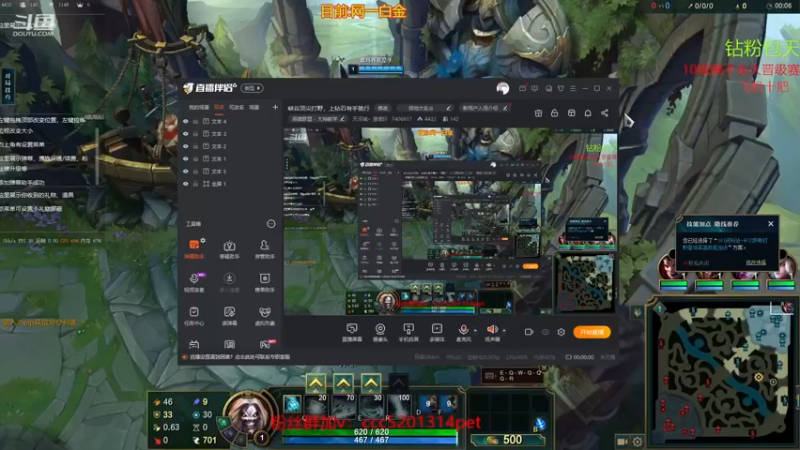The image size is (800, 450).
Task: Switch to the 我的场景 tab
Action: point(198,108)
